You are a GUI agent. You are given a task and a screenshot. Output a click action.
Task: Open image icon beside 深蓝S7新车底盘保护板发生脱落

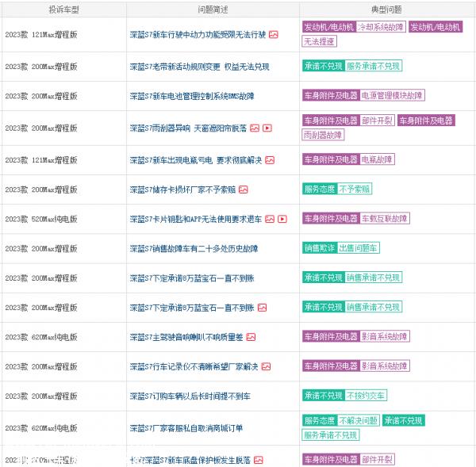[x=259, y=460]
